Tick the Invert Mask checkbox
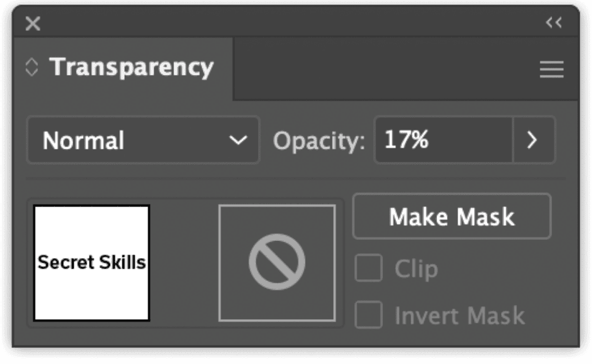Viewport: 592px width, 364px height. click(369, 315)
